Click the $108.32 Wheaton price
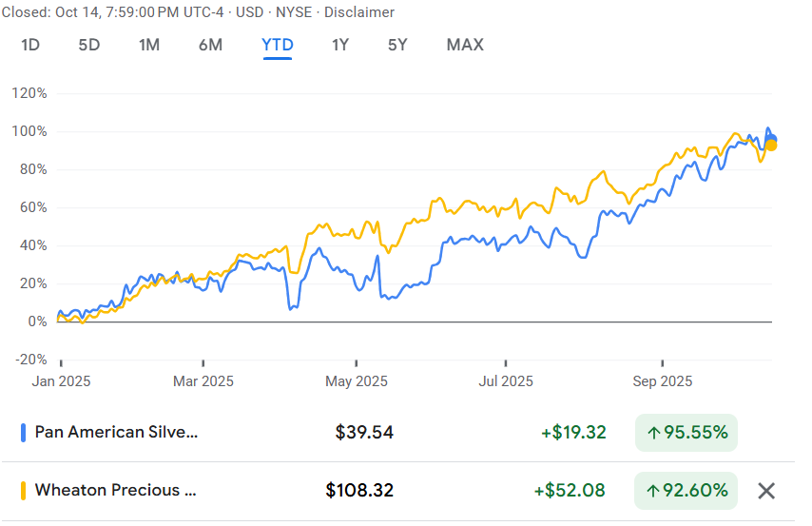812x526 pixels. (359, 491)
